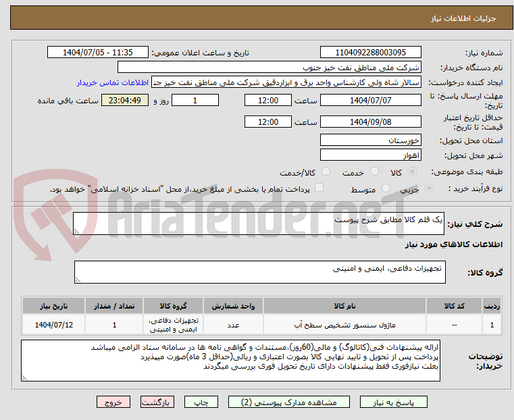
Task: Click the quantity cell showing 1
Action: point(114,325)
